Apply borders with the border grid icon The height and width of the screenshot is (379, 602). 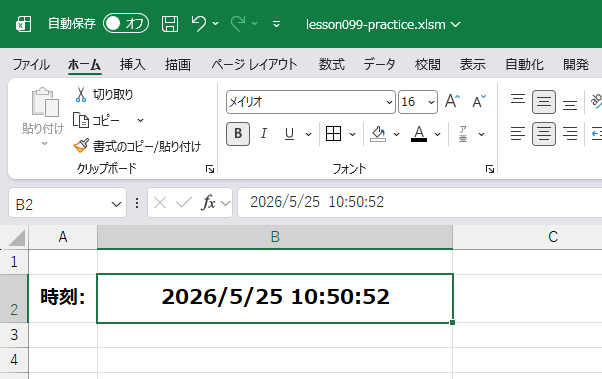click(333, 134)
